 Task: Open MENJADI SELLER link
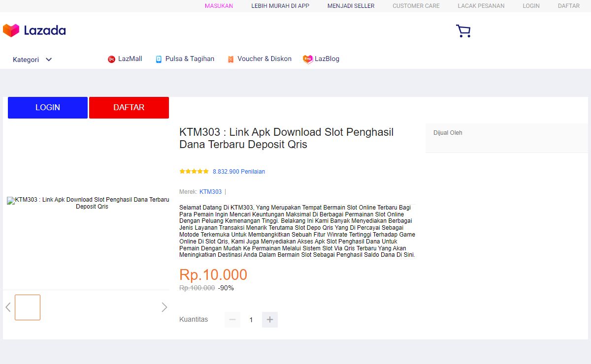[x=351, y=6]
